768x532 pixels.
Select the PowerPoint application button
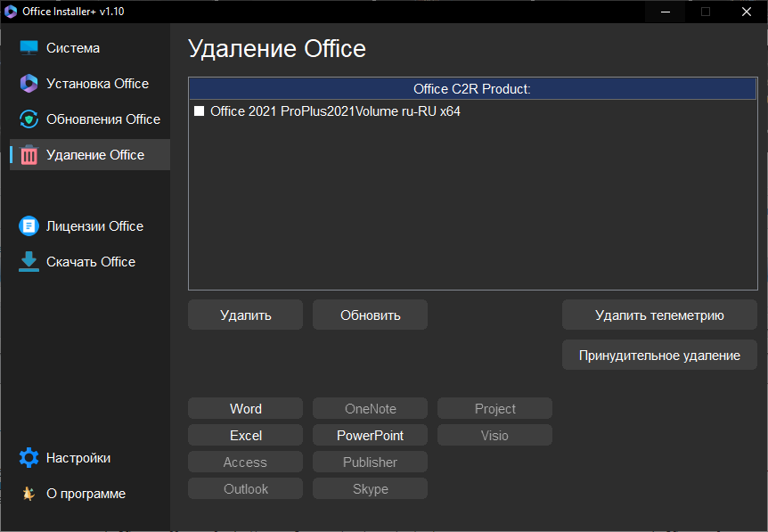pos(370,435)
